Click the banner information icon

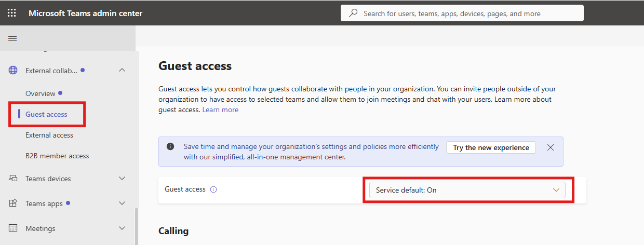click(170, 146)
